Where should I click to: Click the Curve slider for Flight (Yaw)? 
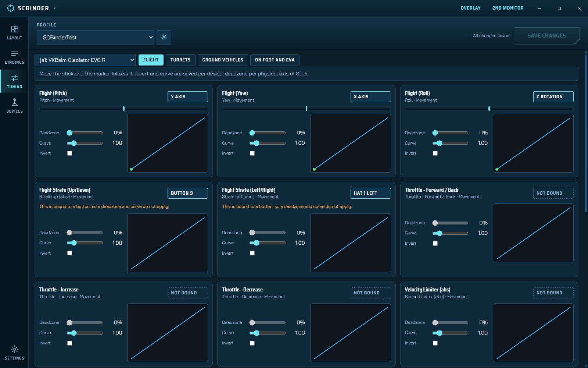267,143
